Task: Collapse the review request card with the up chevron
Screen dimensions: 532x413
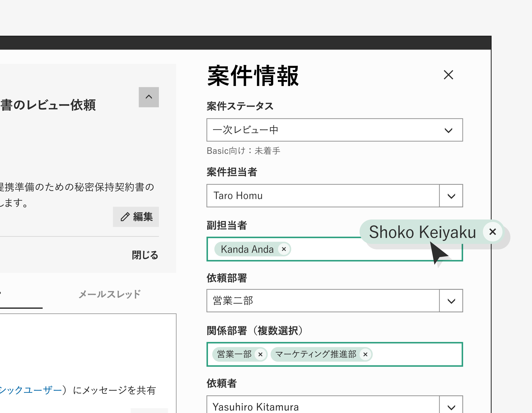Action: point(149,97)
